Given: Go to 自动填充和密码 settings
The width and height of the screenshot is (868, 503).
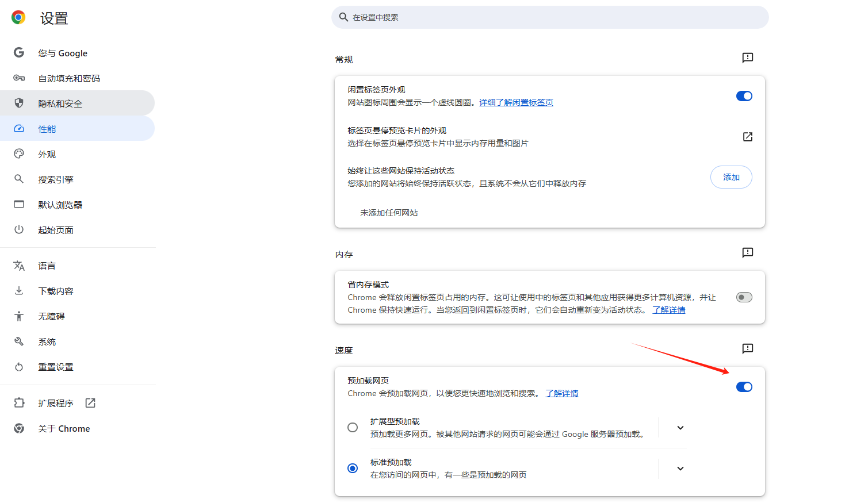Looking at the screenshot, I should click(x=77, y=78).
